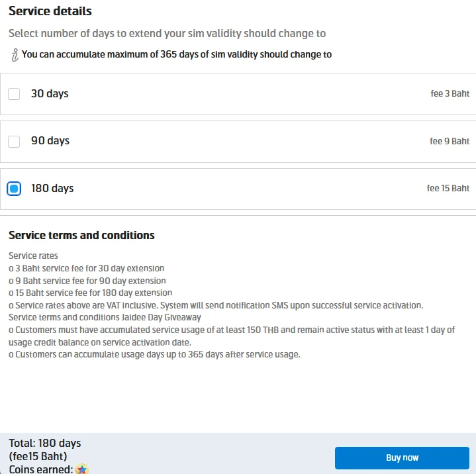Select the "30 days" option label
The image size is (476, 474).
(50, 94)
